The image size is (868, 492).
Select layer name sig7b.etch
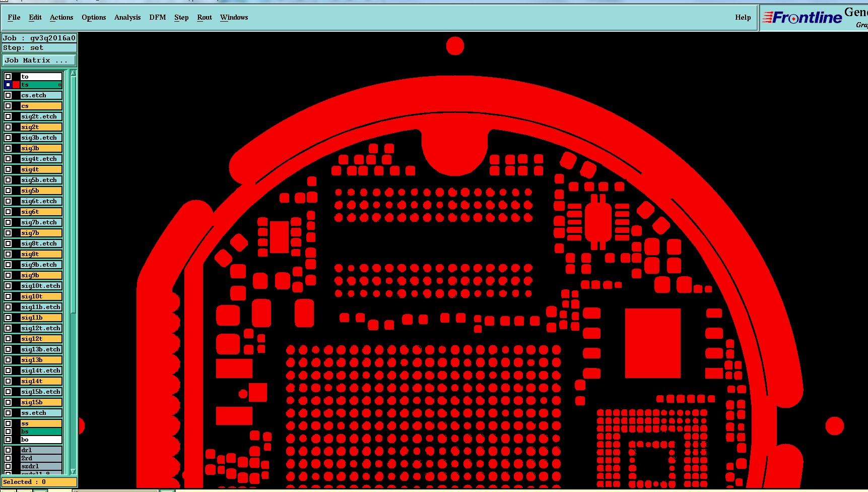pos(41,222)
